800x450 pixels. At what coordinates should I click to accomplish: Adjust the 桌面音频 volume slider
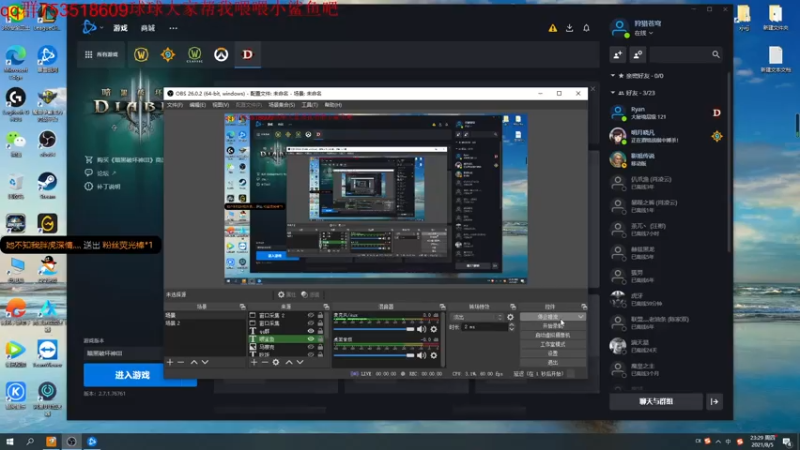coord(373,355)
